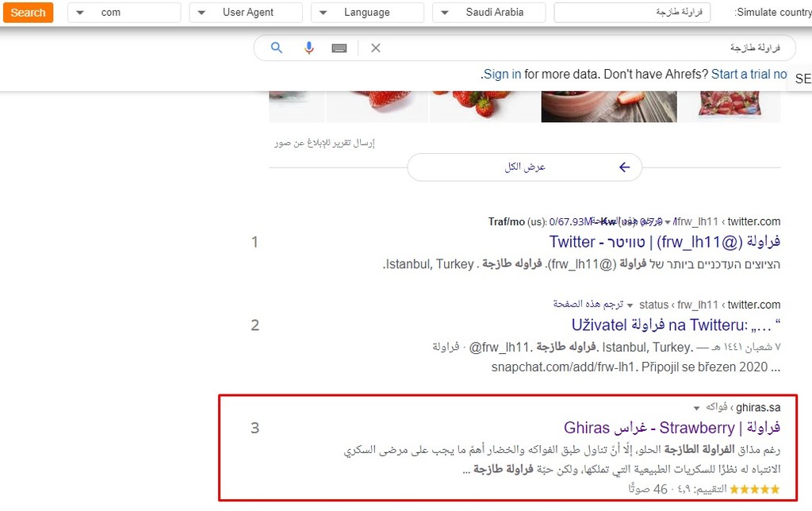Open the Language dropdown

[368, 13]
